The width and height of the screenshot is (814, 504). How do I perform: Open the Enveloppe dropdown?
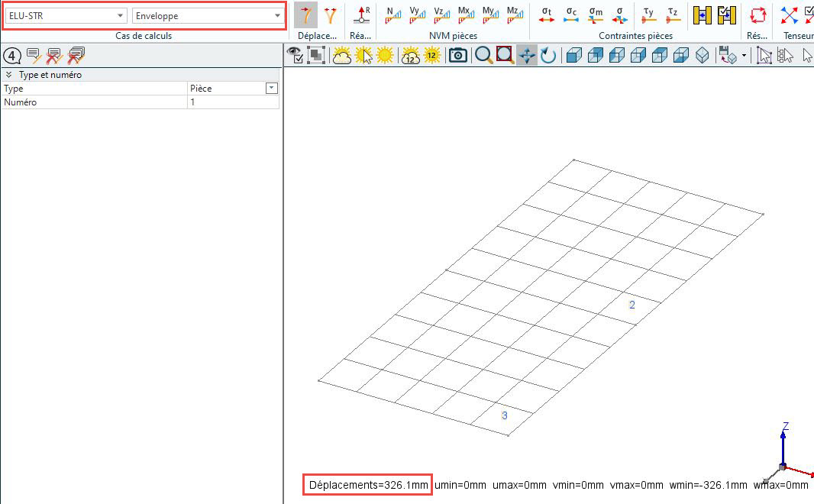[208, 15]
